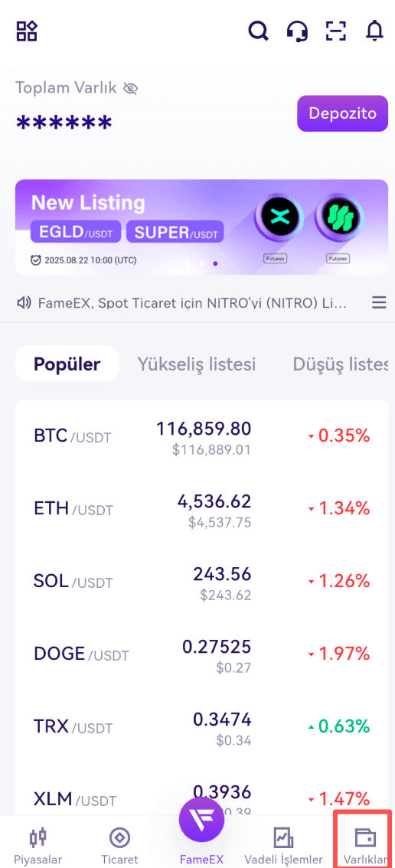Open the apps grid menu icon
The height and width of the screenshot is (868, 395).
(x=27, y=31)
